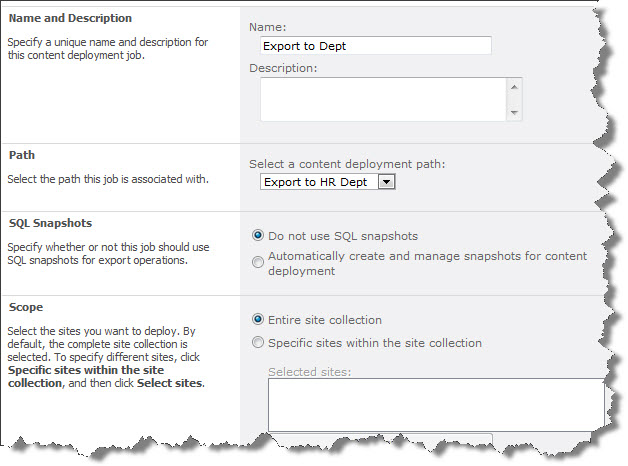
Task: Choose the "Entire site collection" radio button
Action: pyautogui.click(x=259, y=320)
